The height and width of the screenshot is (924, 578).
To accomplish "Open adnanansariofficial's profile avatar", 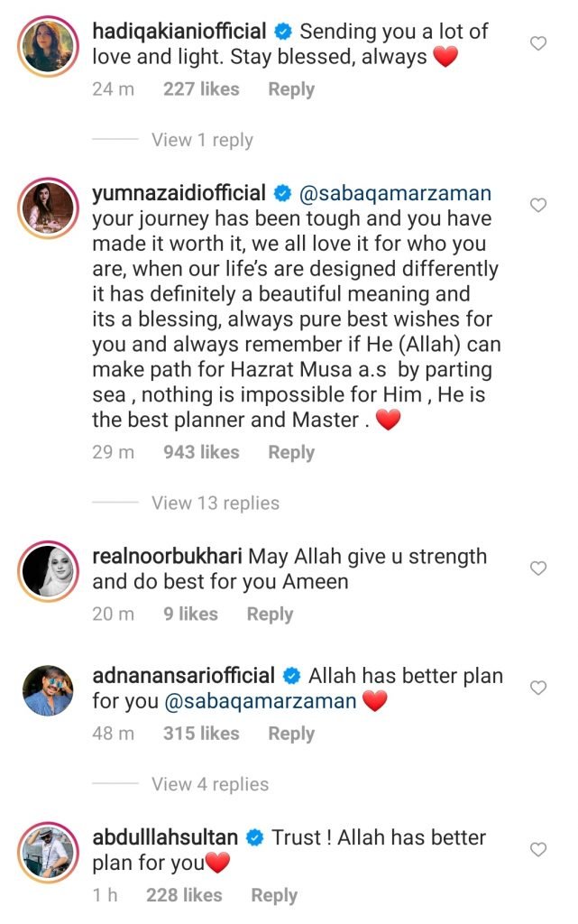I will pos(48,690).
